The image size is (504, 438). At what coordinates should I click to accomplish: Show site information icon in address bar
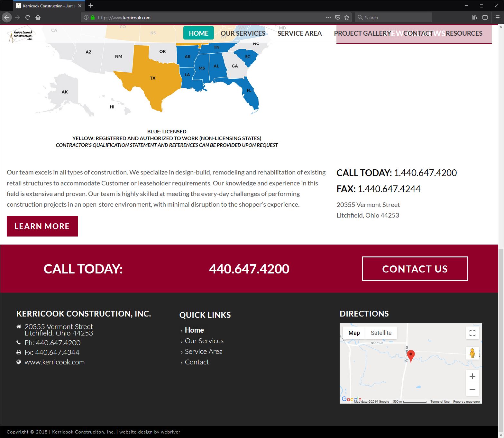pos(86,18)
